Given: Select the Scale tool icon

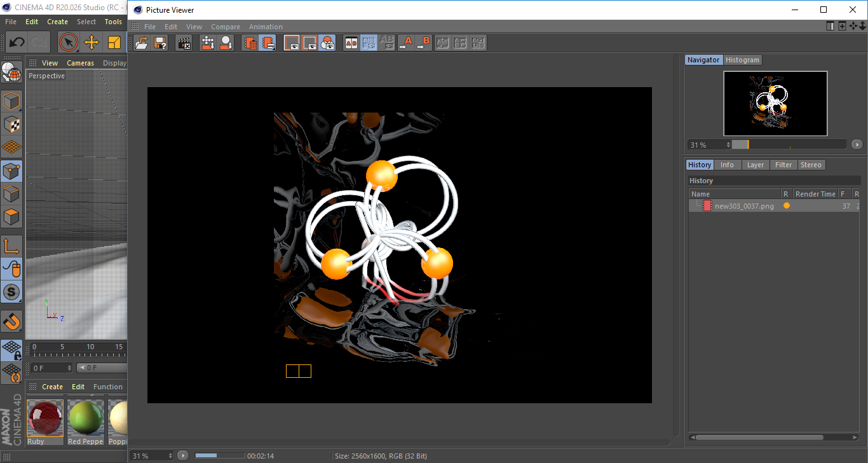Looking at the screenshot, I should click(x=114, y=43).
